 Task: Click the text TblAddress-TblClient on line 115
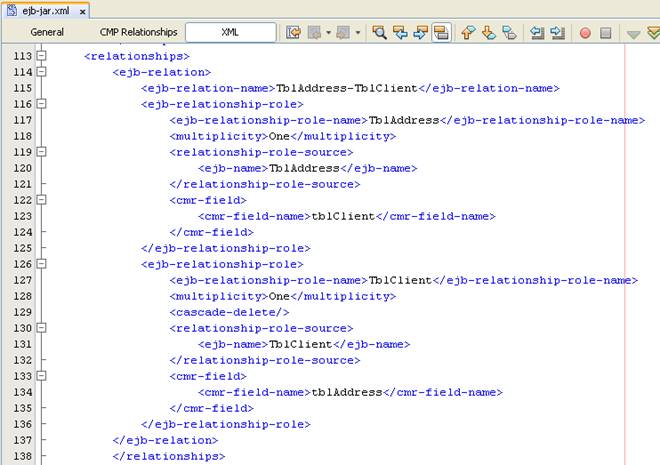click(346, 88)
